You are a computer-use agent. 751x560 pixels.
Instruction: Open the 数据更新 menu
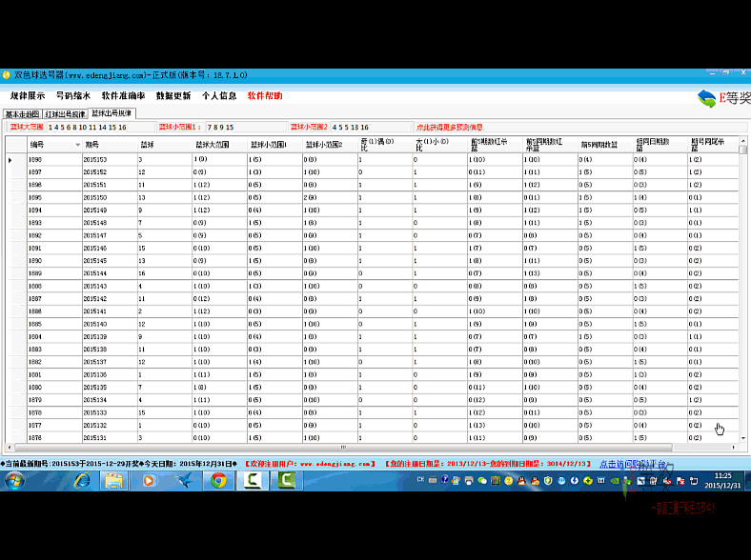pyautogui.click(x=173, y=96)
